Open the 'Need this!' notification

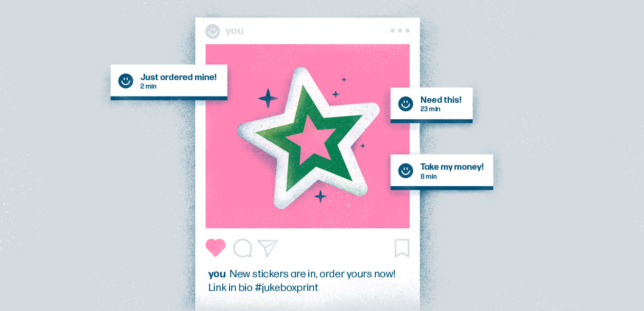click(x=431, y=105)
